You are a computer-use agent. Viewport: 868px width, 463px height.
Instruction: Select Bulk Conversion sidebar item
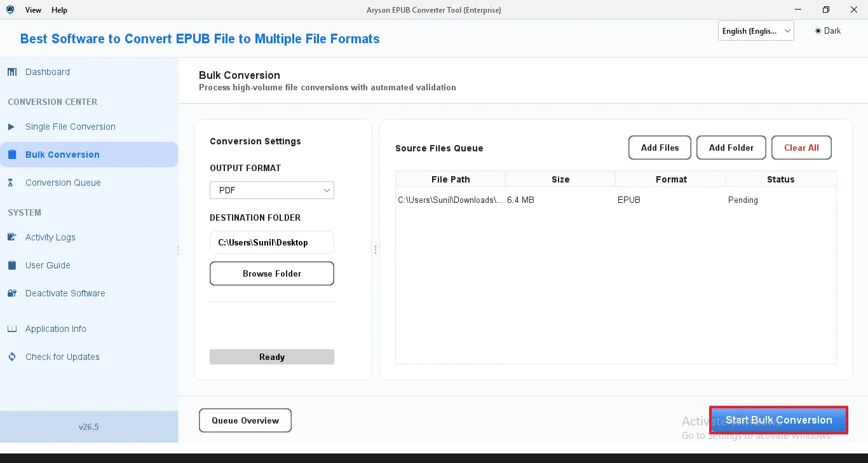pyautogui.click(x=89, y=155)
